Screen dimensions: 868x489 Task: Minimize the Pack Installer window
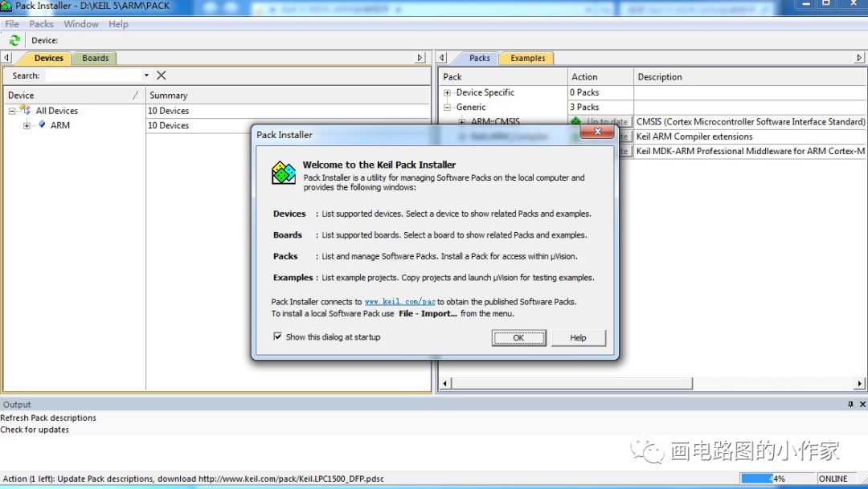click(806, 5)
